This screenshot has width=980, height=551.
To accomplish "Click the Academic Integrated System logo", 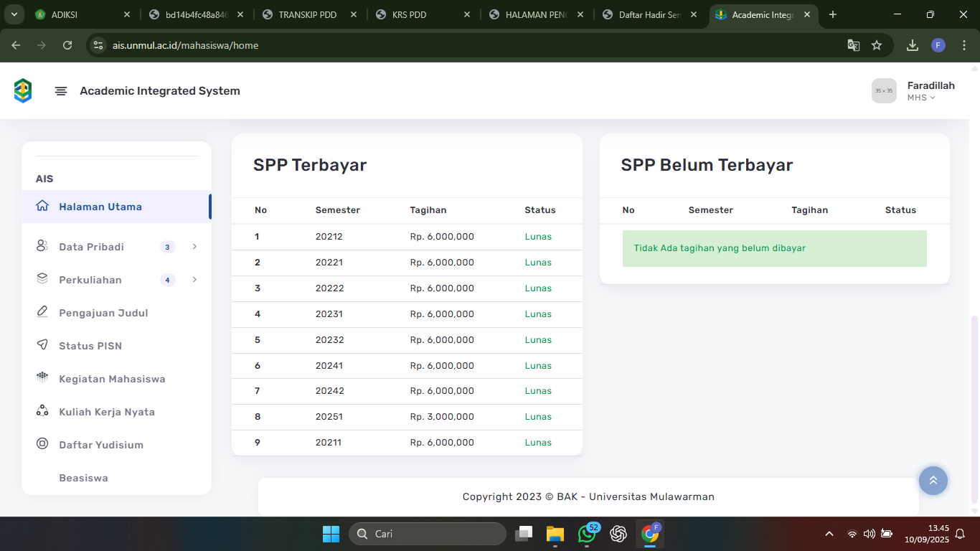I will click(x=23, y=91).
